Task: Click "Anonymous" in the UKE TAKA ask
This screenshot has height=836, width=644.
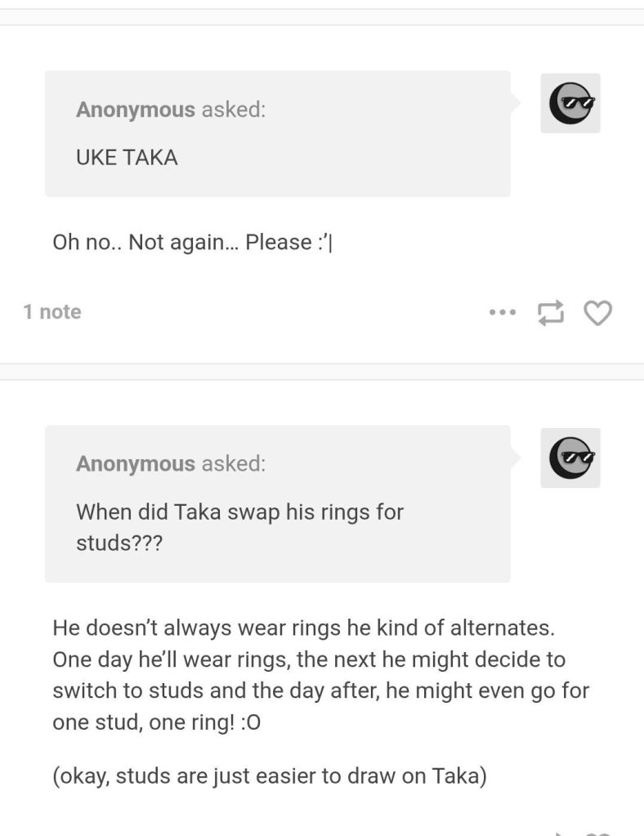Action: tap(136, 110)
